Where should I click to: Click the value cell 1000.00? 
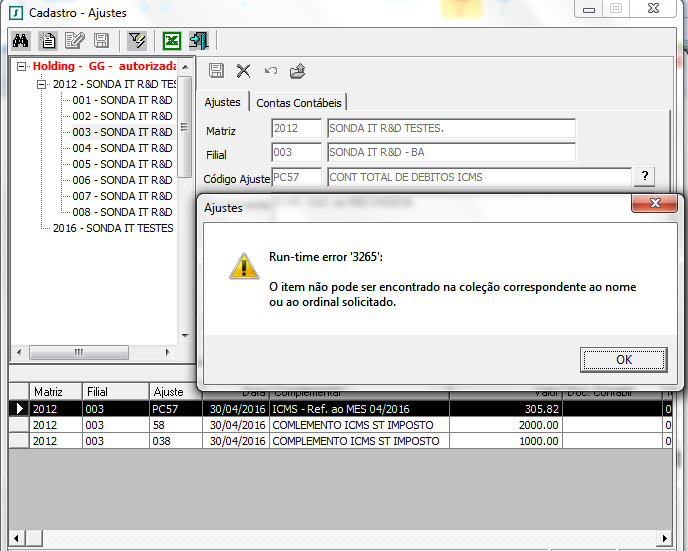506,441
